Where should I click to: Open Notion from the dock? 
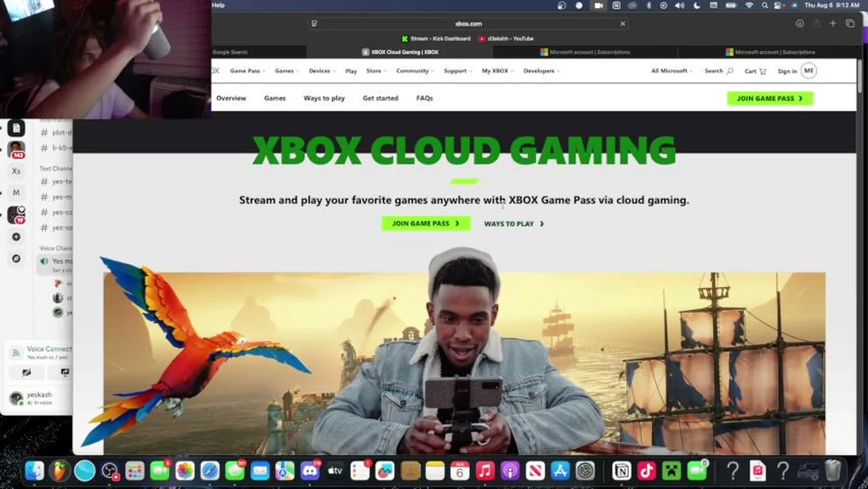(621, 471)
